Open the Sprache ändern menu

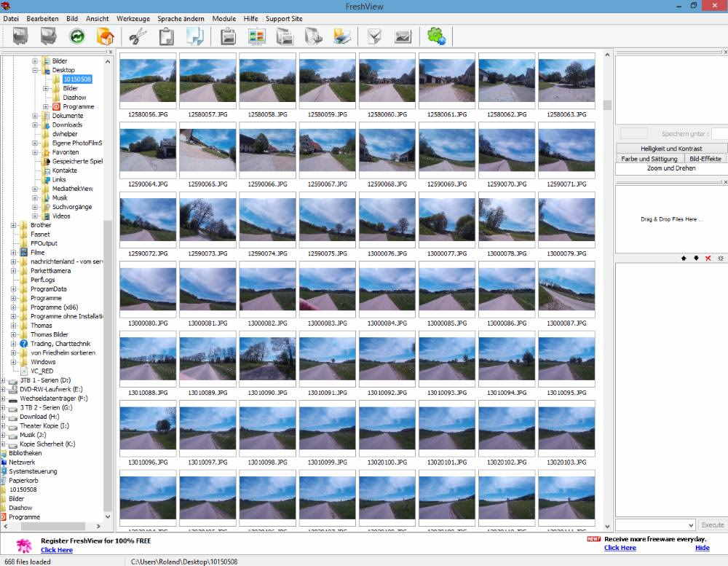point(181,18)
